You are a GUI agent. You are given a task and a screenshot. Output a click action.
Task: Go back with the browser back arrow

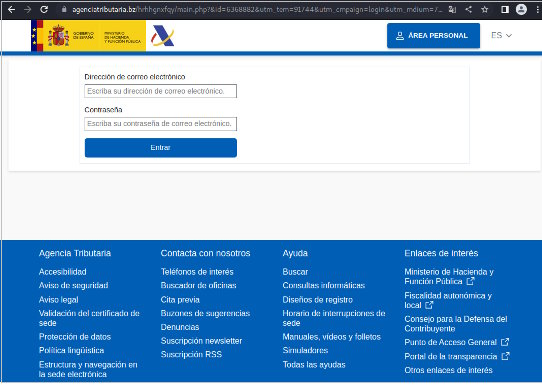coord(11,9)
